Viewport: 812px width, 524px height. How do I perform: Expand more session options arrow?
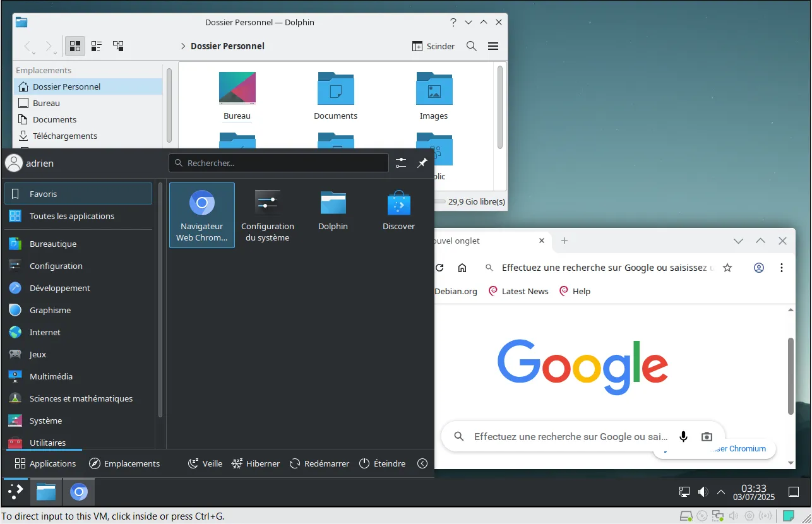422,463
